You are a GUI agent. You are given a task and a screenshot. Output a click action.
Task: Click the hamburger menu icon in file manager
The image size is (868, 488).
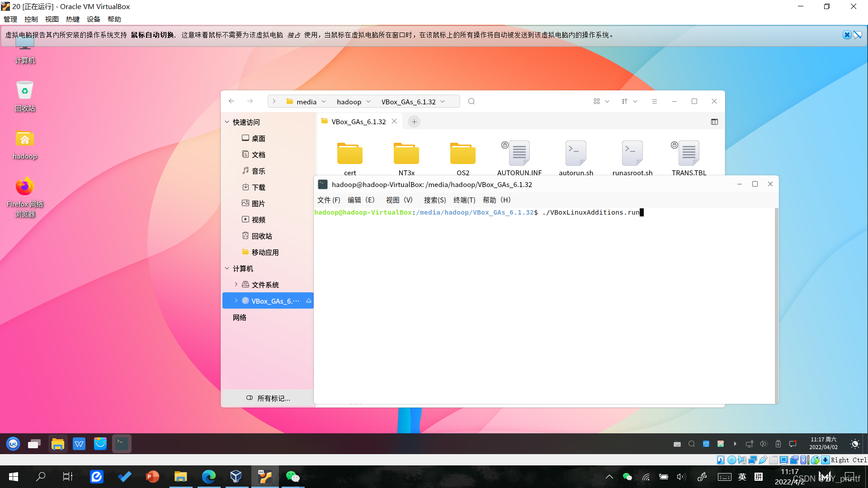point(654,101)
